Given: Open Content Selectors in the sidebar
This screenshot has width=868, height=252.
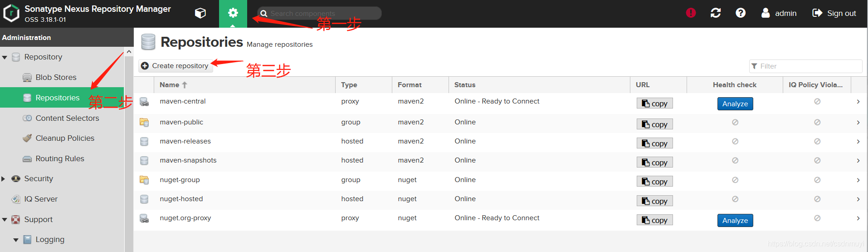Looking at the screenshot, I should pyautogui.click(x=67, y=118).
